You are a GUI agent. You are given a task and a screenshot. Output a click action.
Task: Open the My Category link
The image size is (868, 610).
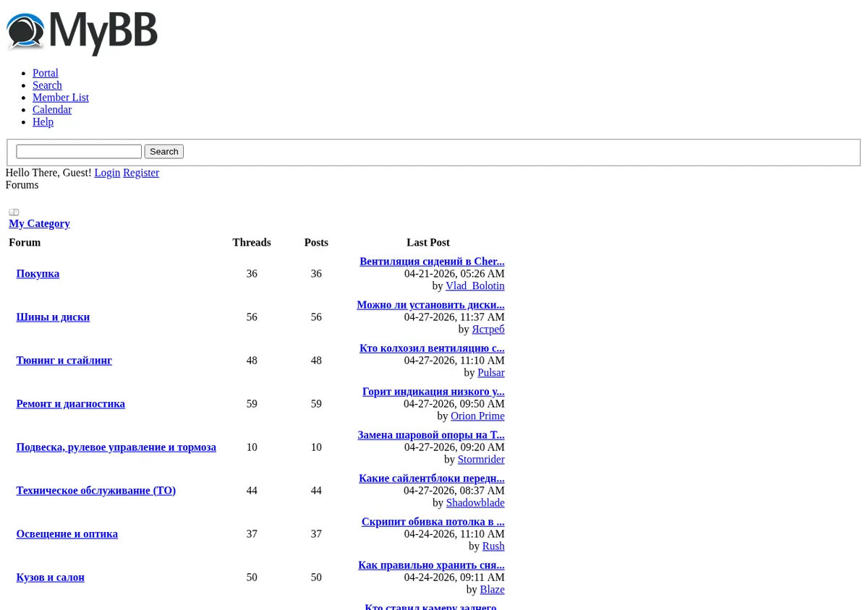tap(39, 224)
